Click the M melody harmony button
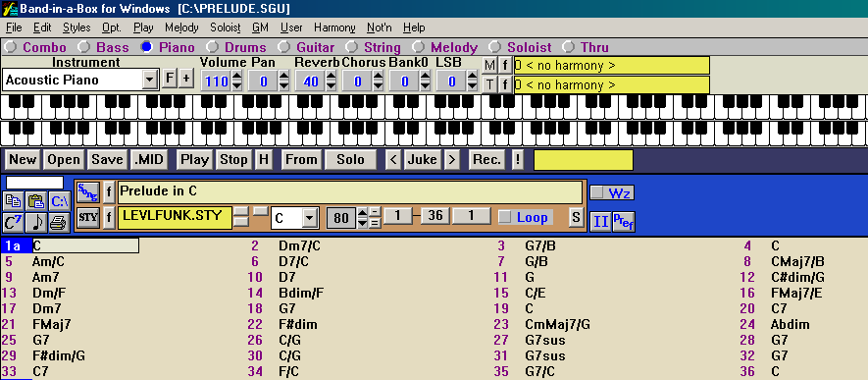 (x=489, y=66)
